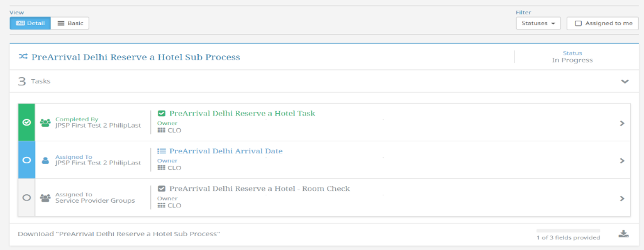Expand the Arrival Date task row arrow
The height and width of the screenshot is (250, 644).
pyautogui.click(x=622, y=161)
